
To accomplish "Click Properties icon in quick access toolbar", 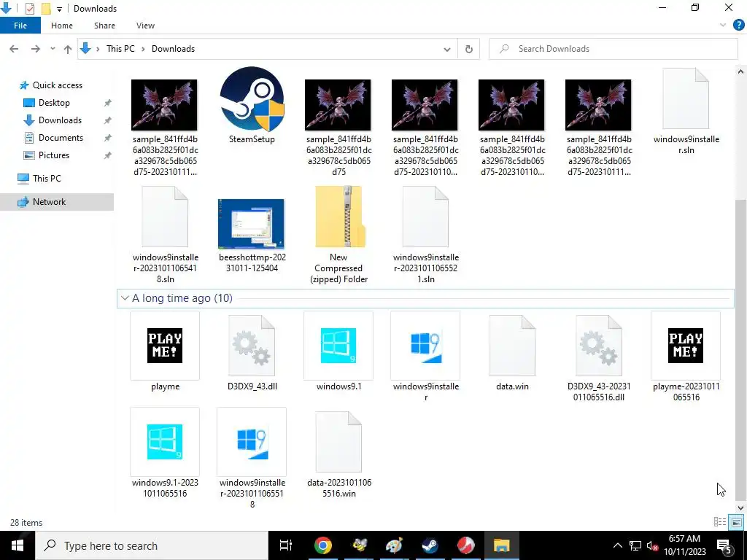I will pos(29,9).
